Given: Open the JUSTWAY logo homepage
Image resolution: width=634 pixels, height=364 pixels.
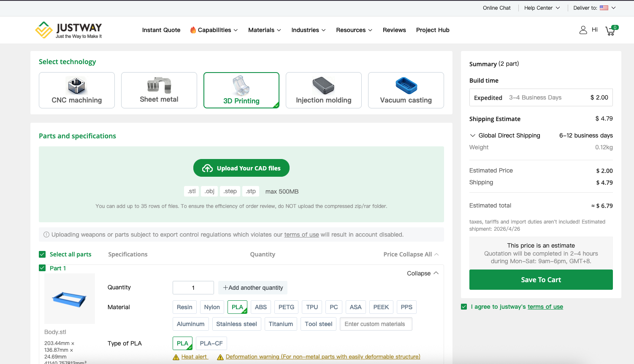Looking at the screenshot, I should (68, 30).
